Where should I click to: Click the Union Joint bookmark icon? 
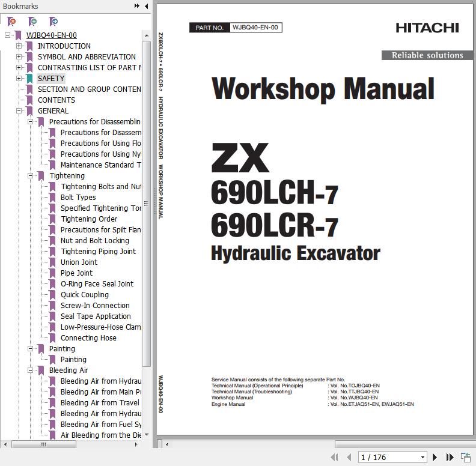(52, 262)
